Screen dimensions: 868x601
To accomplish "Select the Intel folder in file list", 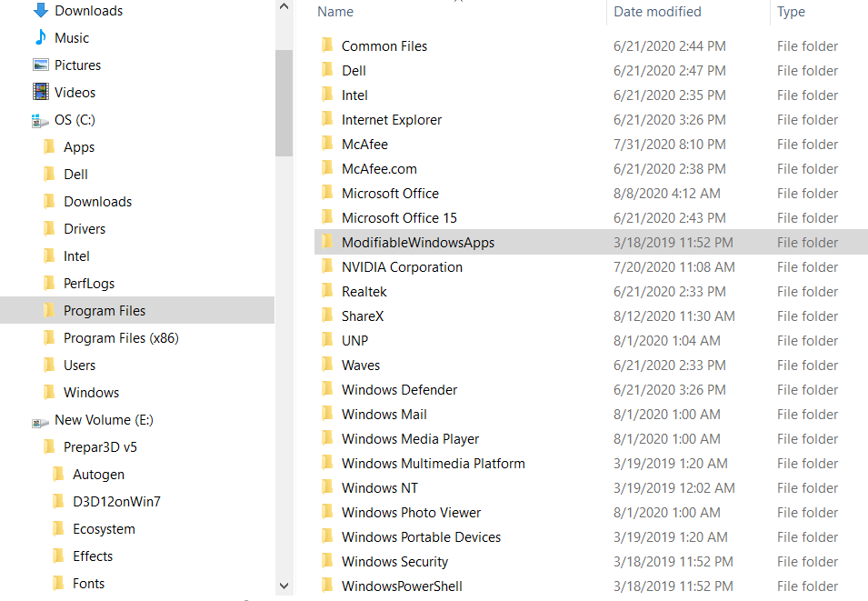I will (354, 95).
